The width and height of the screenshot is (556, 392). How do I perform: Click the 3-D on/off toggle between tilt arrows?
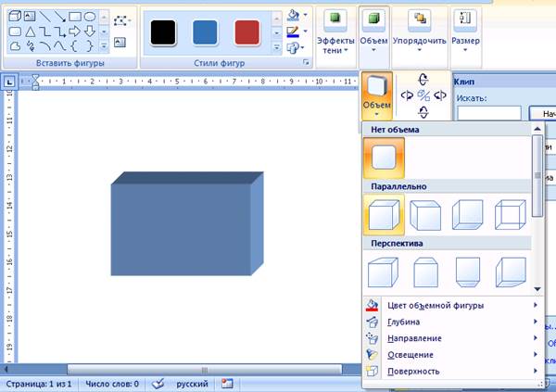[x=423, y=95]
